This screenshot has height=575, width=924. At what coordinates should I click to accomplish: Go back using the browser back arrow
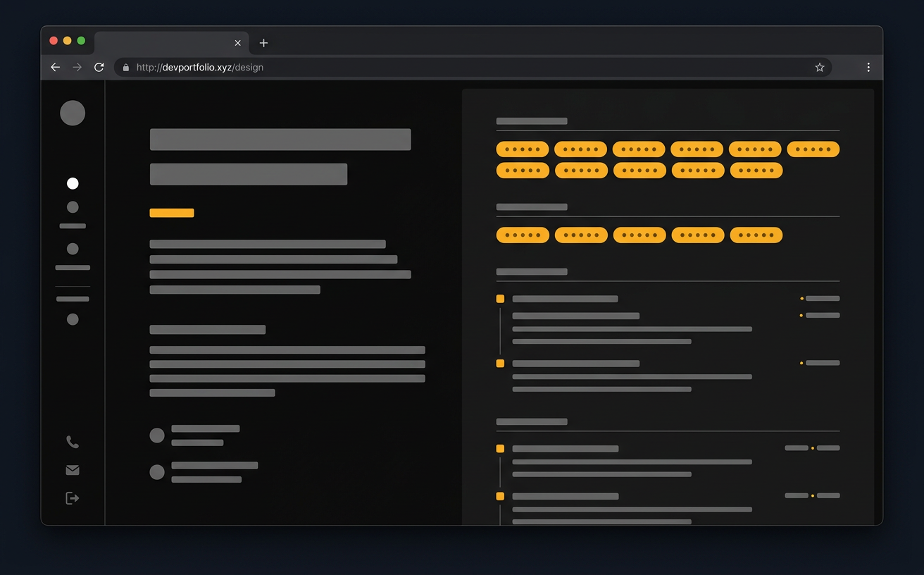(56, 67)
